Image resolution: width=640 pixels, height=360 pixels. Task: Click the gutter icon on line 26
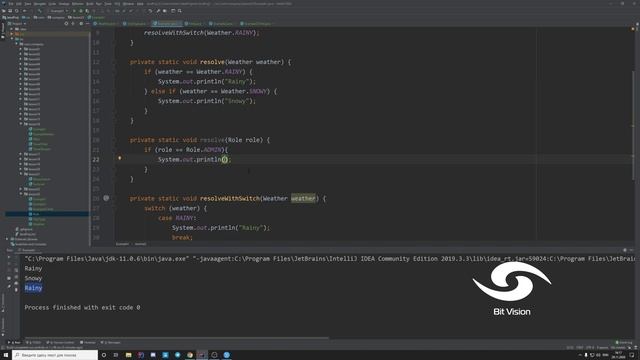click(x=106, y=198)
